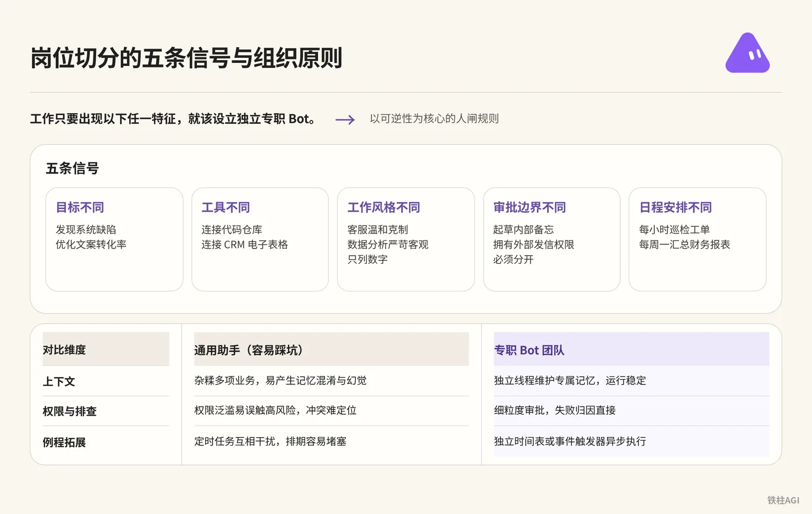The image size is (812, 514).
Task: Click the 五条信号 section heading
Action: pos(73,168)
